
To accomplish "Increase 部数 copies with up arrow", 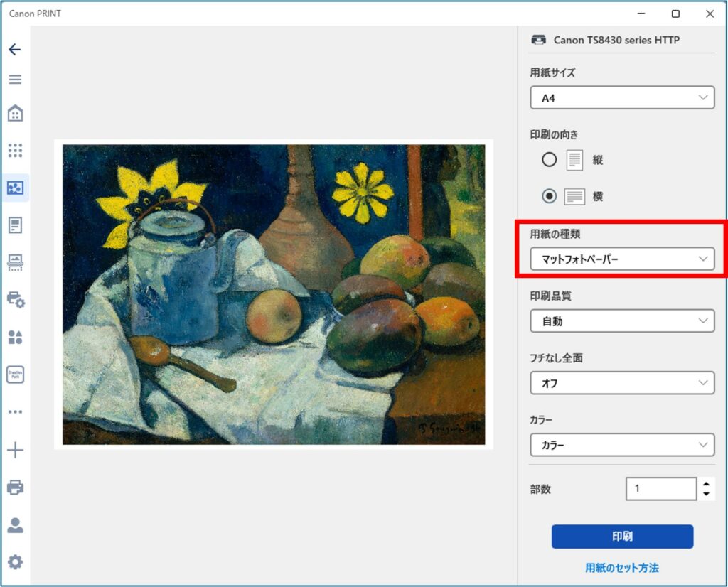I will point(706,484).
